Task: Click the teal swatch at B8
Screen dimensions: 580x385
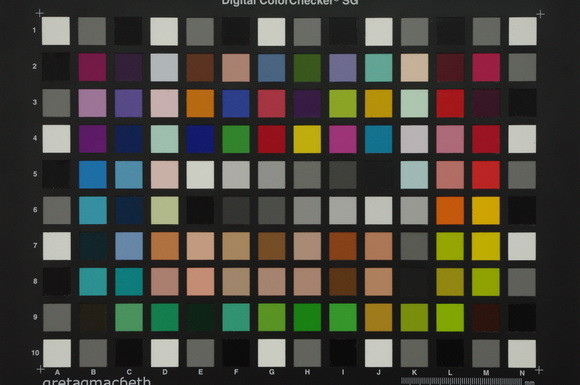Action: click(93, 282)
